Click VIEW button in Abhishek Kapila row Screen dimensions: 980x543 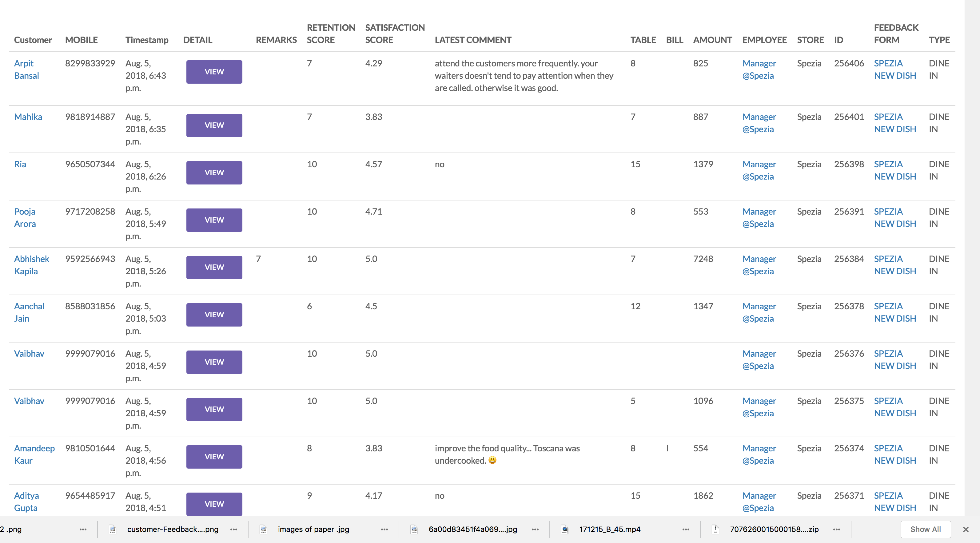pos(214,267)
